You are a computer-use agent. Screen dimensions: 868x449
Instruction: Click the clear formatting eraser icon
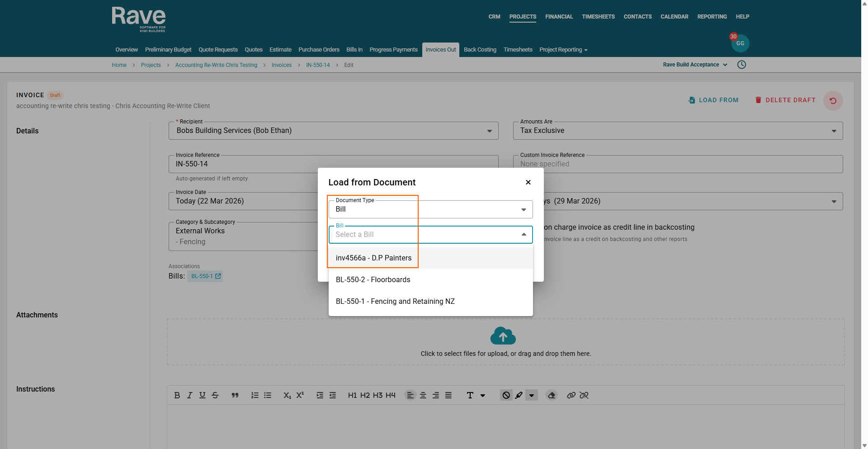tap(551, 395)
